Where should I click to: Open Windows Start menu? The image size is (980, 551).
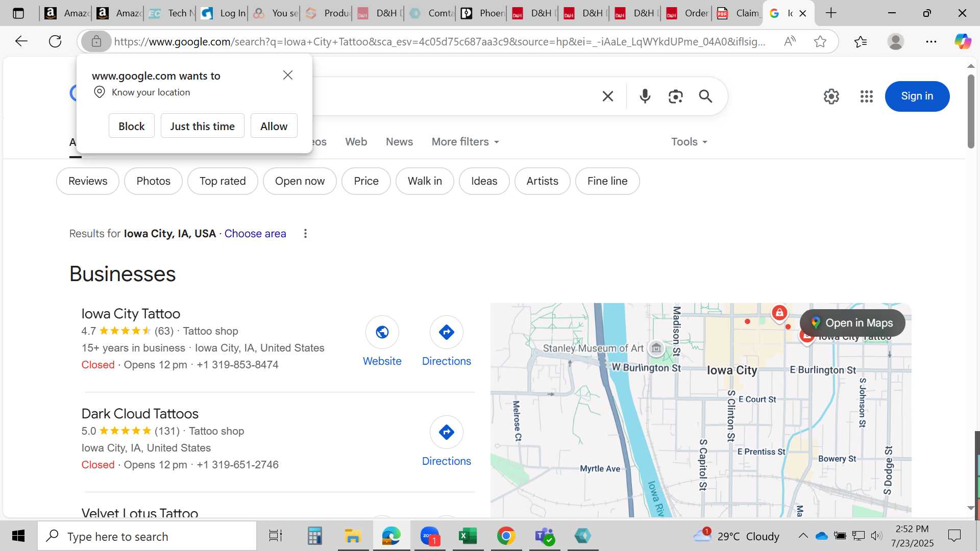18,536
